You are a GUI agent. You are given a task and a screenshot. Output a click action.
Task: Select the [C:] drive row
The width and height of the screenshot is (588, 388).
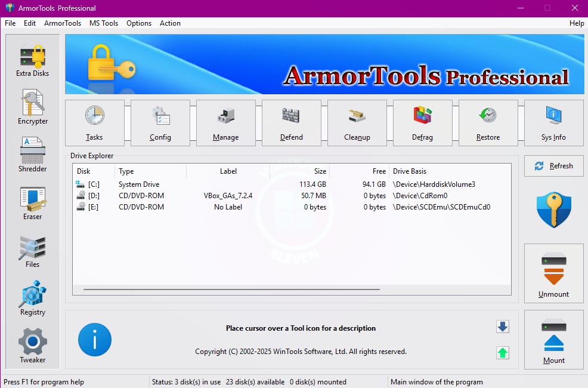[x=292, y=184]
